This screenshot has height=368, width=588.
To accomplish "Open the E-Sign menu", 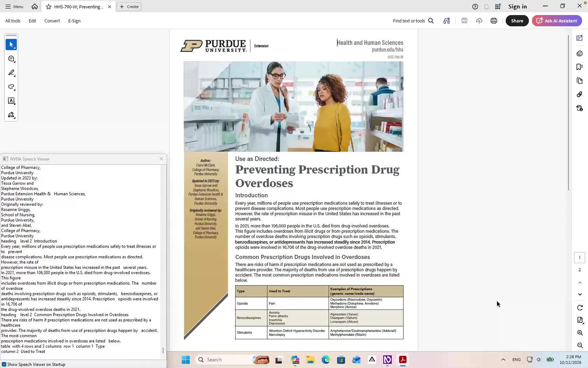I will tap(74, 21).
